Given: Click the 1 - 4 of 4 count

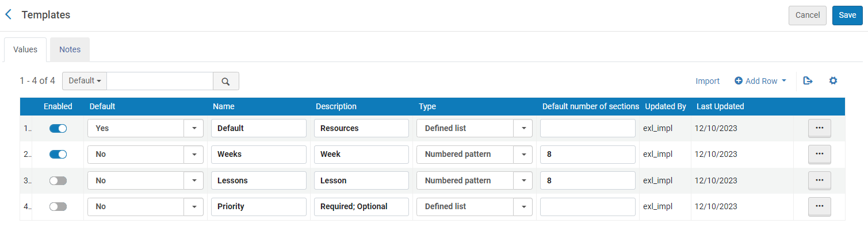Looking at the screenshot, I should coord(37,81).
